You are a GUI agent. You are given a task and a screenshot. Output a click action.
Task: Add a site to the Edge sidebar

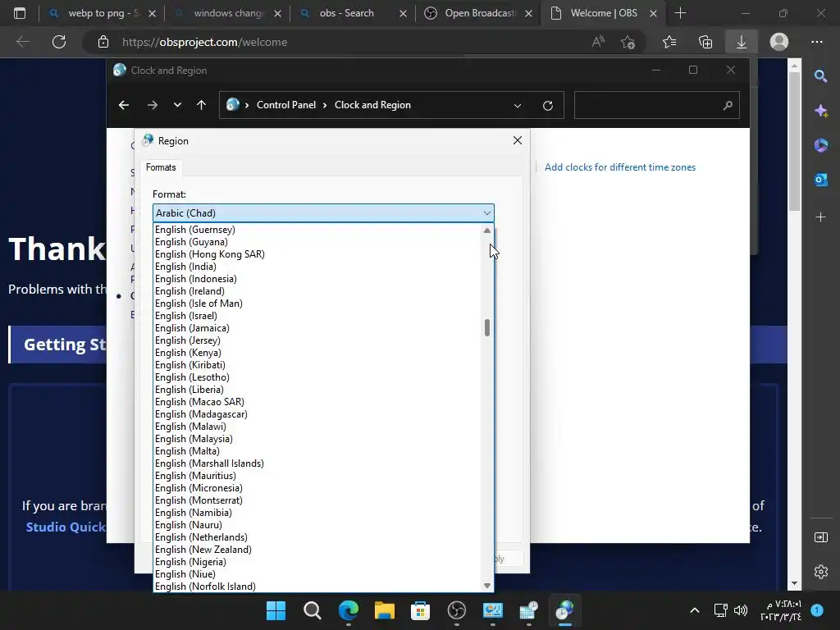coord(820,217)
